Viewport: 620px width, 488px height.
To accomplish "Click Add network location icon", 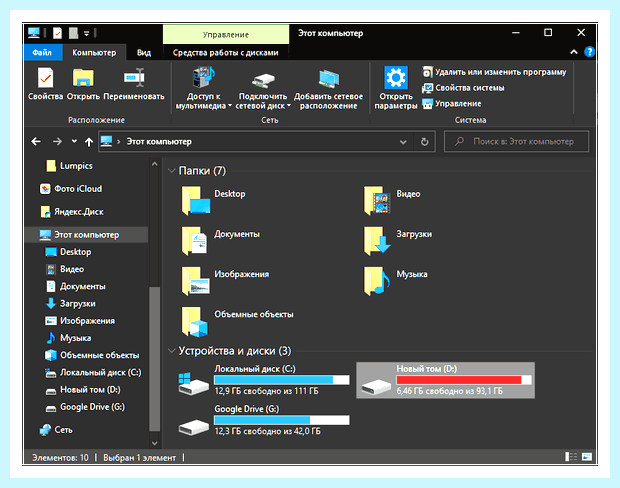I will click(x=328, y=78).
